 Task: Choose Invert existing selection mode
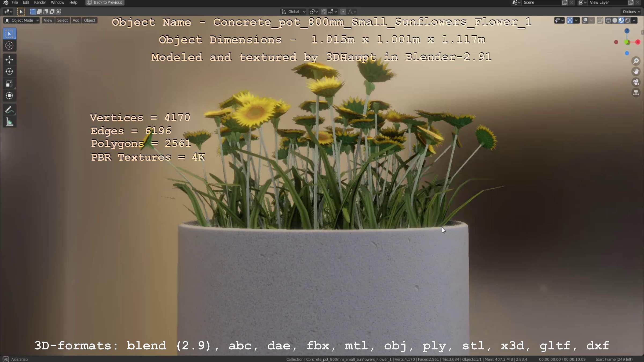[x=52, y=12]
